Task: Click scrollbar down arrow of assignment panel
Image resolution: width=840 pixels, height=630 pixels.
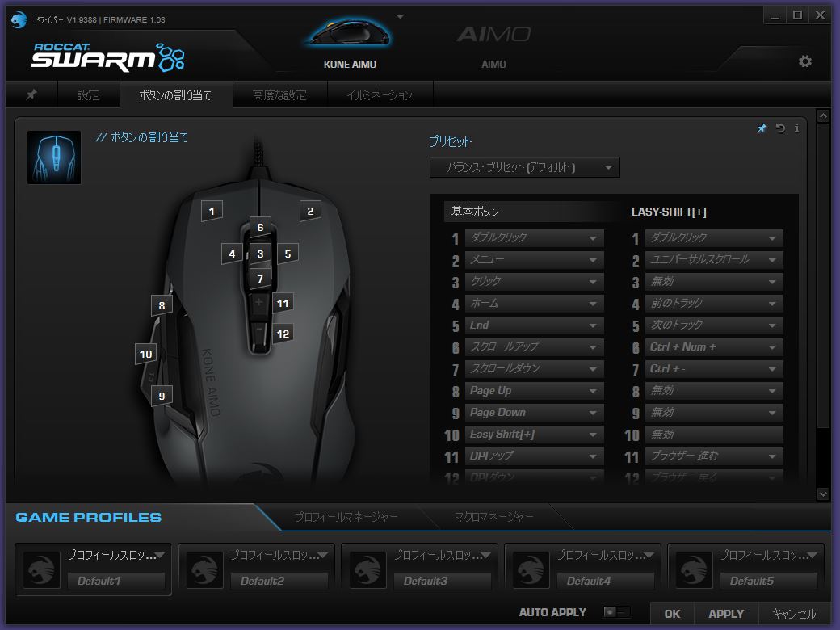Action: point(823,494)
